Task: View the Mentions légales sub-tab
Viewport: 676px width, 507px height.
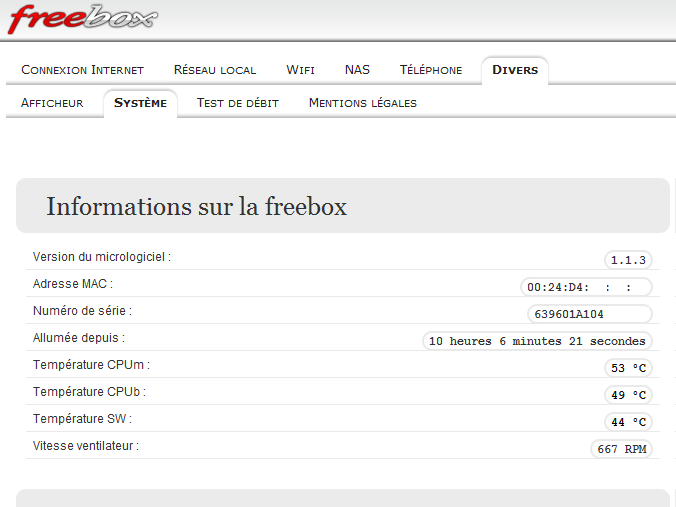Action: click(363, 103)
